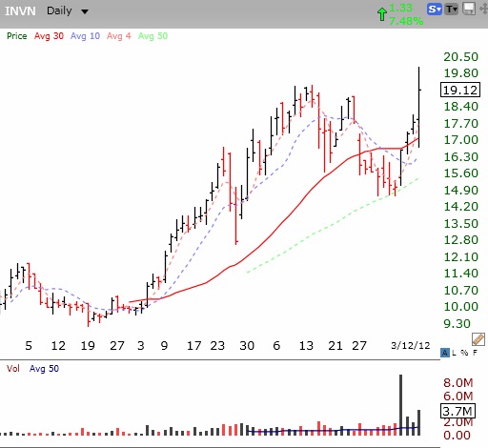Select the Avg 30 indicator label
The width and height of the screenshot is (488, 448).
(49, 36)
